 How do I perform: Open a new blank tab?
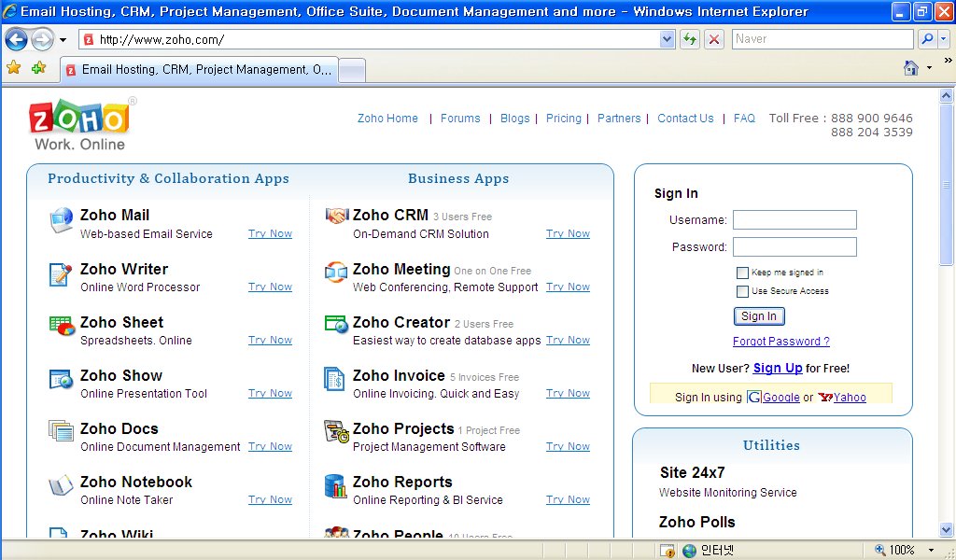(x=352, y=70)
